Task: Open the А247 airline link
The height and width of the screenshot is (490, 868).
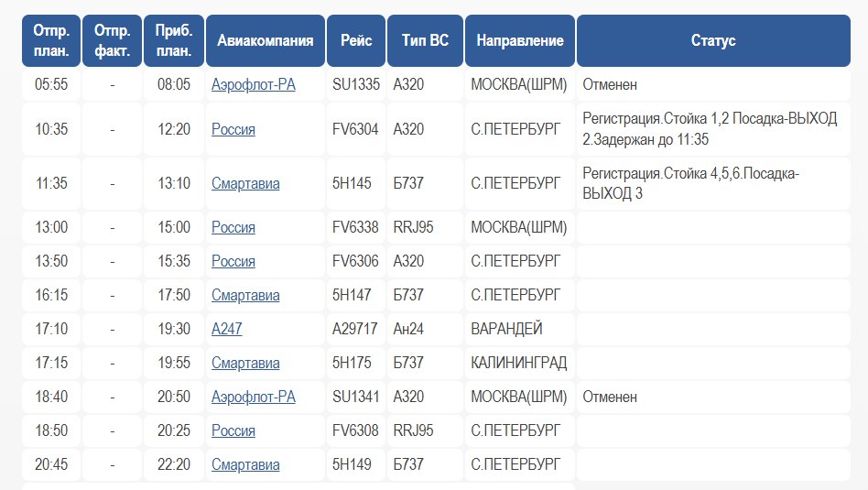Action: 227,330
